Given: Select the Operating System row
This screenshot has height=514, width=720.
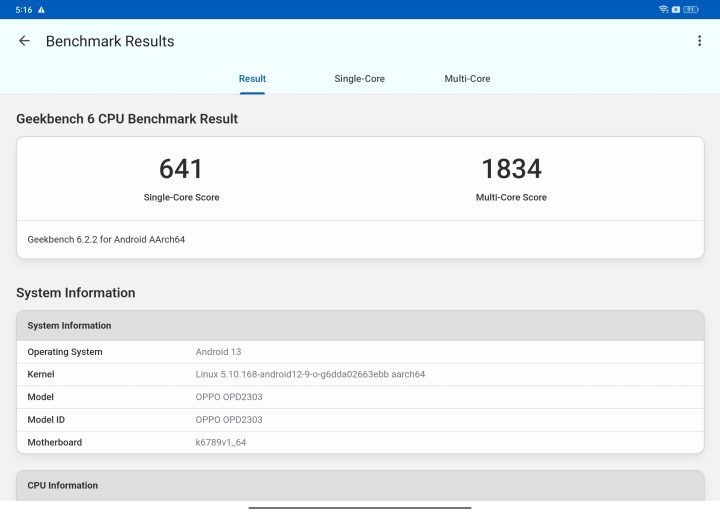Looking at the screenshot, I should (360, 352).
